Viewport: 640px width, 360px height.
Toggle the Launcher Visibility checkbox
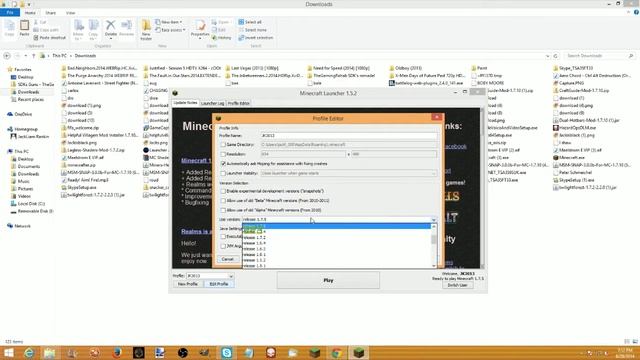[223, 173]
